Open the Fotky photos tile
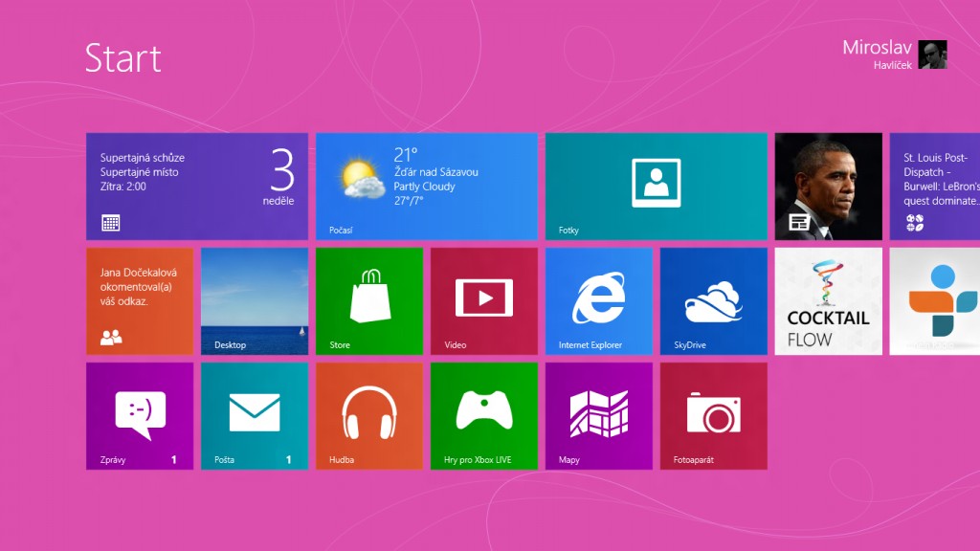Viewport: 980px width, 551px height. click(657, 187)
